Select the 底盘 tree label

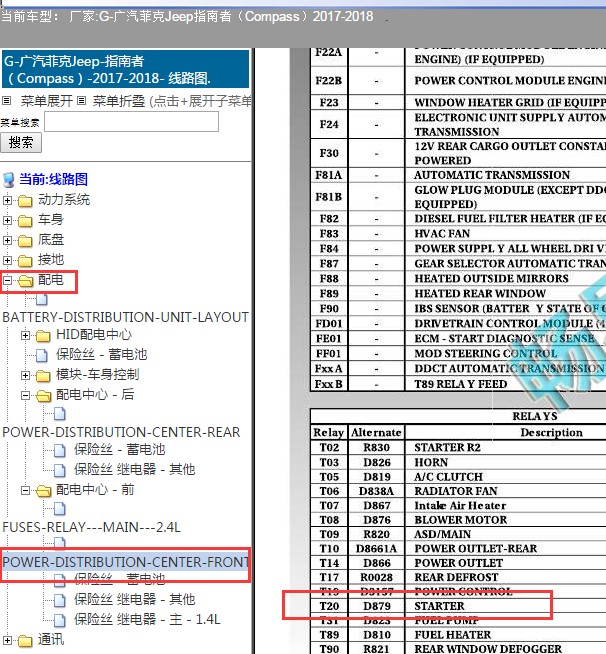click(51, 239)
